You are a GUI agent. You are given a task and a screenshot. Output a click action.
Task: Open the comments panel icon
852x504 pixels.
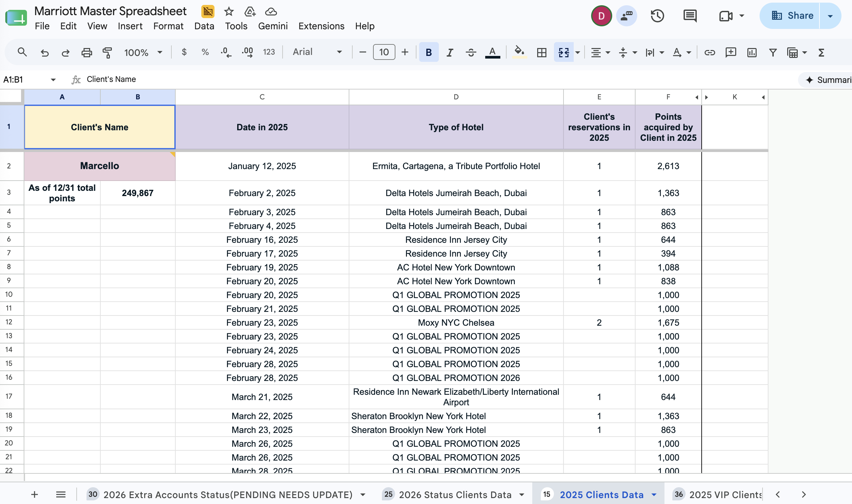690,15
